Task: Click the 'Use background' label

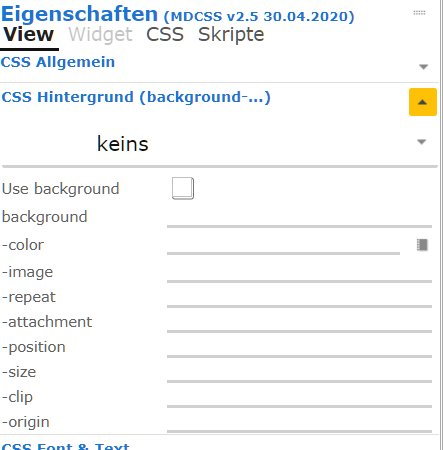Action: [x=61, y=189]
